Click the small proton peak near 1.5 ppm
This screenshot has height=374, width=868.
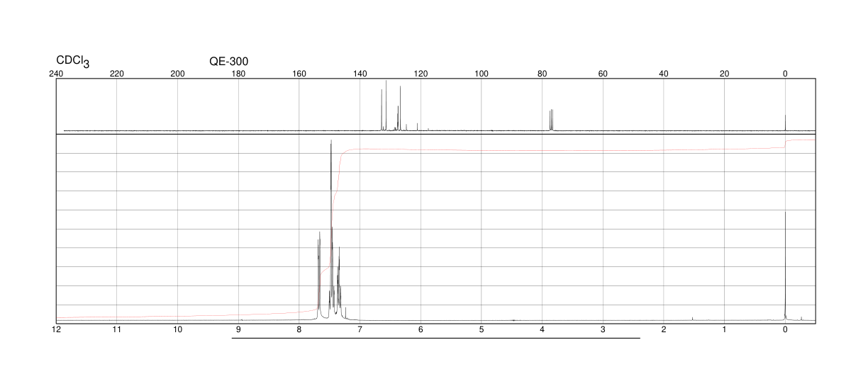tap(693, 319)
